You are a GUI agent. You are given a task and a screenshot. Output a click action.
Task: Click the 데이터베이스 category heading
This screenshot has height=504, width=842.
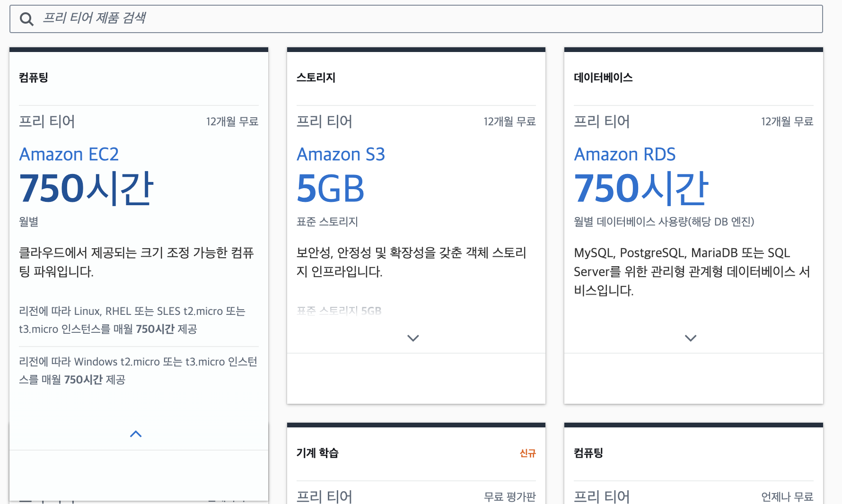(603, 78)
